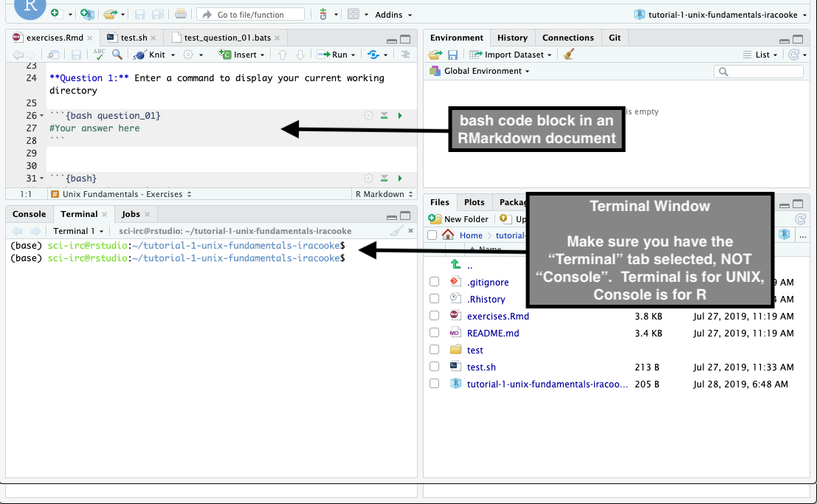Expand the Global Environment dropdown
817x504 pixels.
coord(486,71)
